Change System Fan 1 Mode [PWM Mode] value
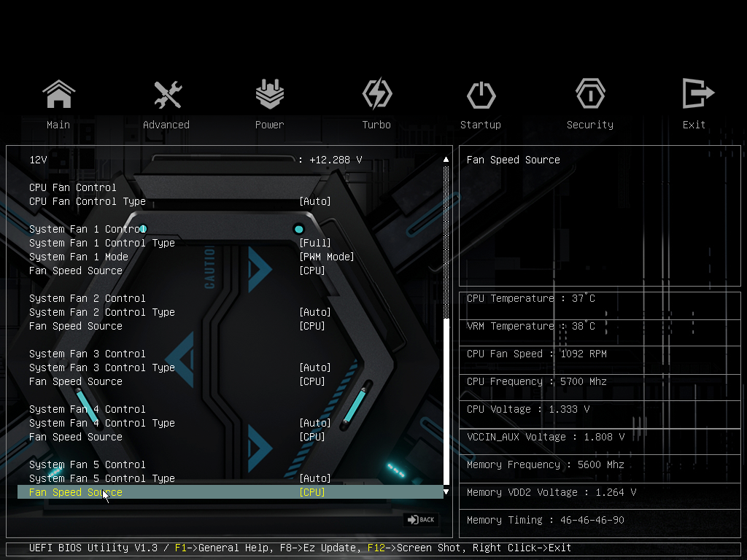This screenshot has height=560, width=747. tap(326, 257)
